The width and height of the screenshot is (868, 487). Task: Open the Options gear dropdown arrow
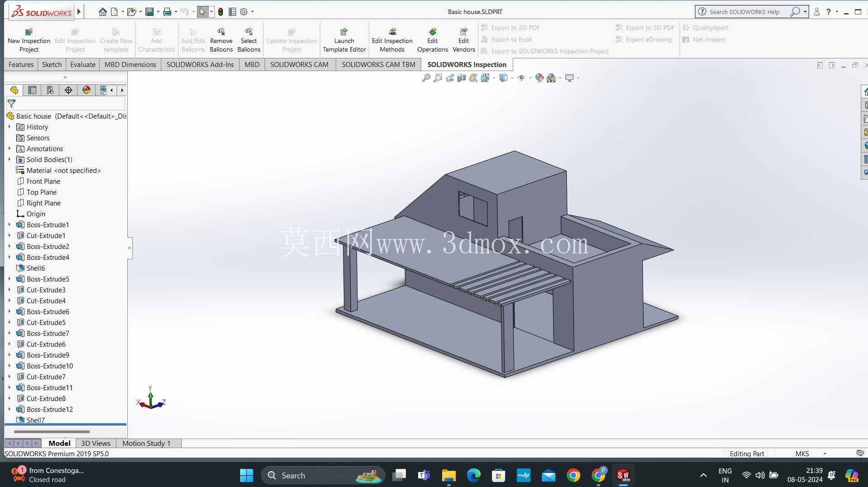(x=252, y=12)
